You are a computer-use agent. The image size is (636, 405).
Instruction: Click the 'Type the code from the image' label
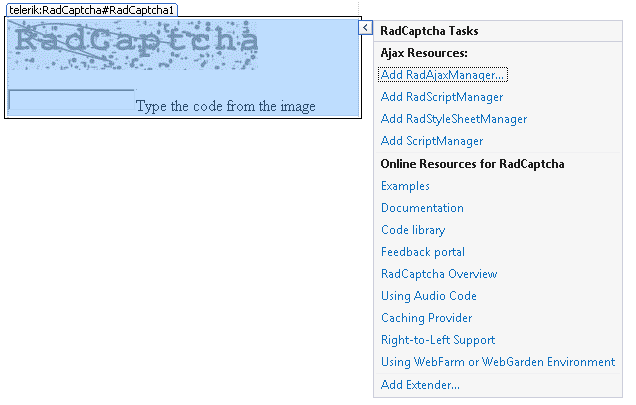coord(226,106)
